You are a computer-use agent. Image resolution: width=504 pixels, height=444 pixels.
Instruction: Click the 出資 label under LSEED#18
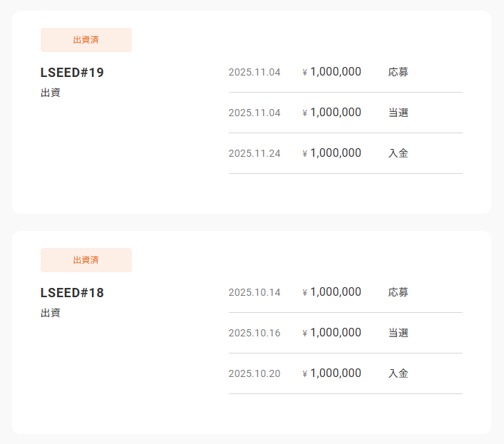coord(51,313)
